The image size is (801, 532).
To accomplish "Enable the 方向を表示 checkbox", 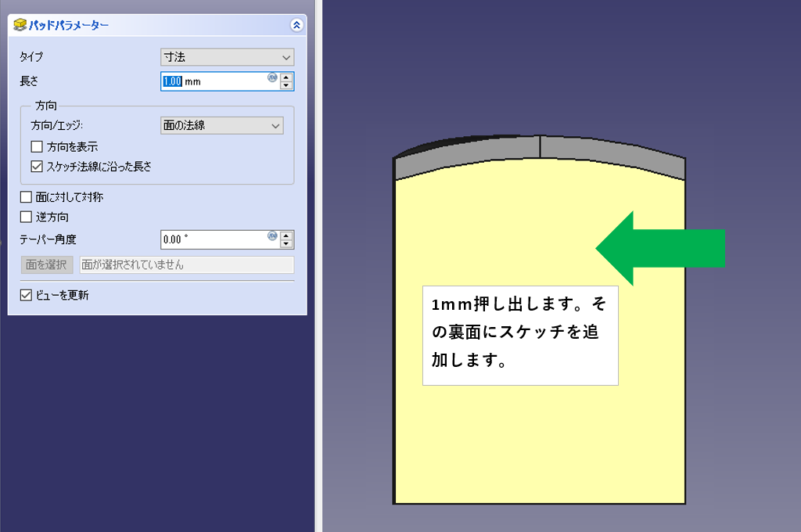I will pyautogui.click(x=37, y=146).
